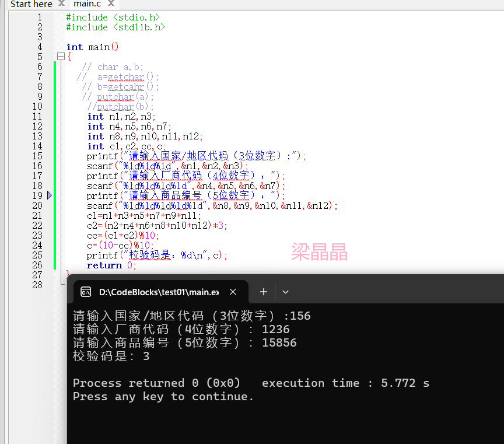This screenshot has height=444, width=504.
Task: Click the 'c=(10-cc)%10;' line
Action: click(x=120, y=245)
